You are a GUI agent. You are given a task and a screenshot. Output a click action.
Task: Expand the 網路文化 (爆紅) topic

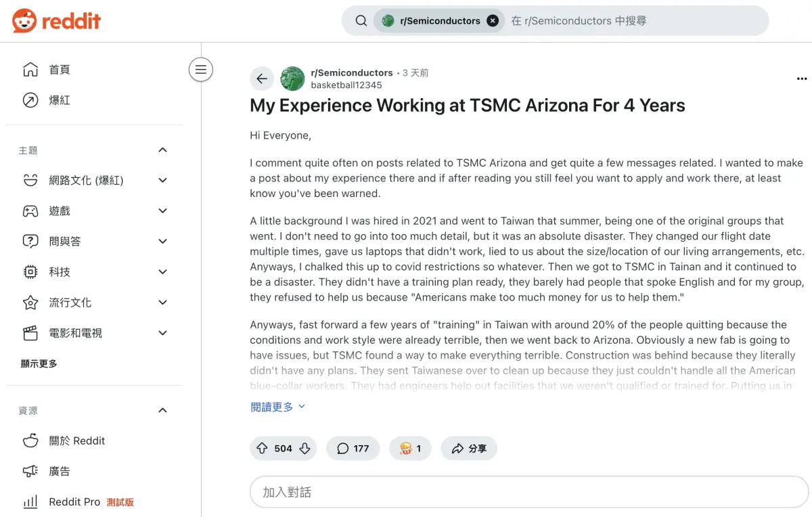tap(162, 180)
